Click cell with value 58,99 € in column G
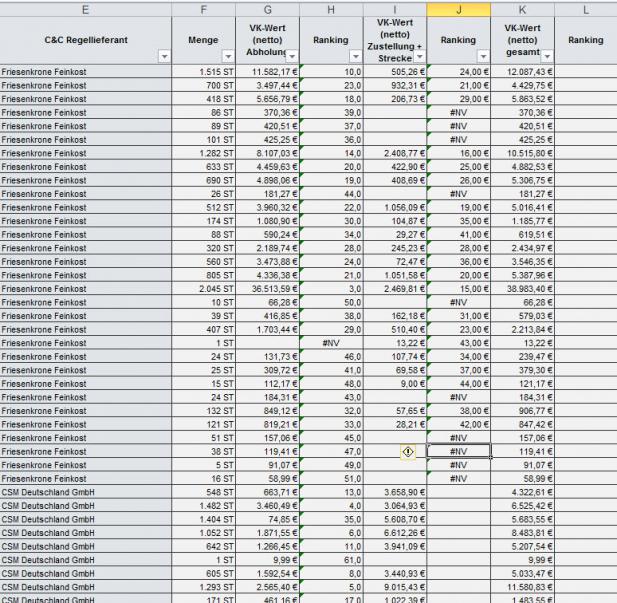Viewport: 617px width, 603px height. (268, 479)
